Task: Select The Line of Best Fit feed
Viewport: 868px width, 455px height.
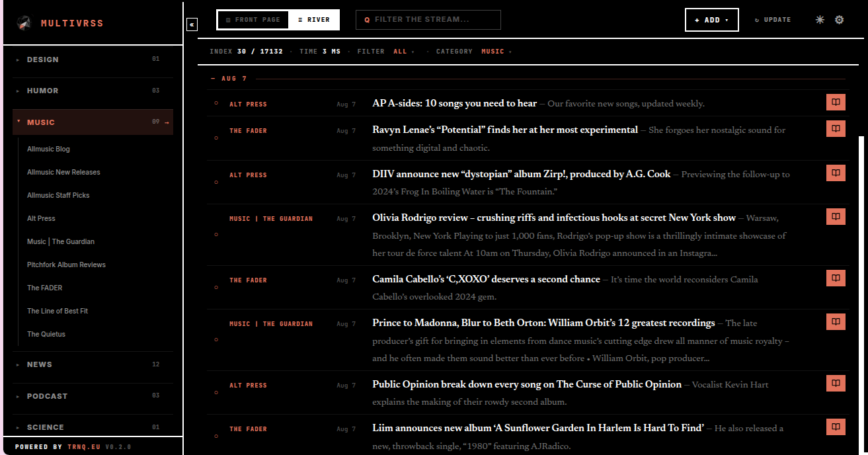Action: 58,311
